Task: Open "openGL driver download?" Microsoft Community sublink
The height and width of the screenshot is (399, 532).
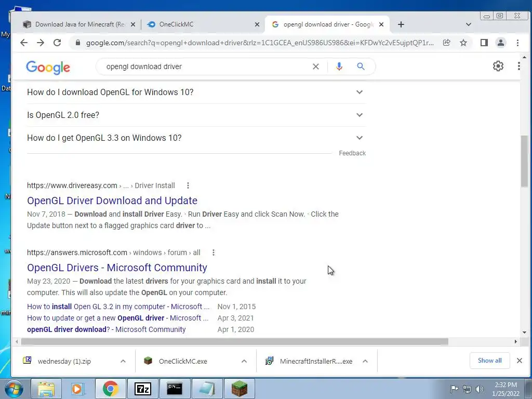Action: [x=106, y=329]
